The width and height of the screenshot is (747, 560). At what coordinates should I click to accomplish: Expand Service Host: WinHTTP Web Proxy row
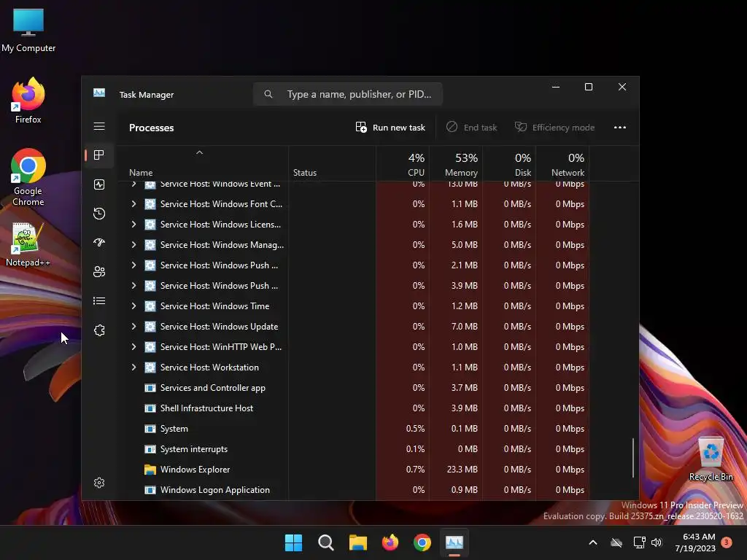[134, 347]
